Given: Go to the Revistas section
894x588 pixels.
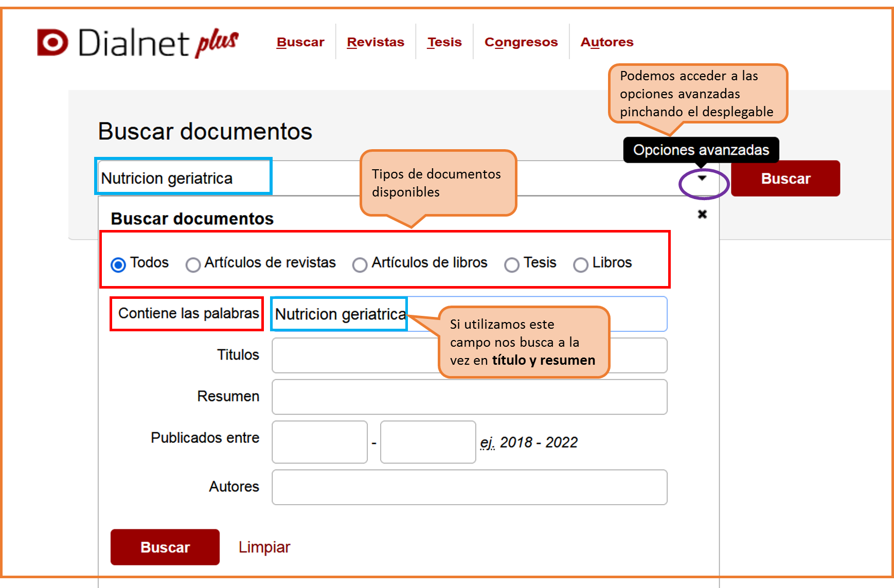Looking at the screenshot, I should pos(376,42).
